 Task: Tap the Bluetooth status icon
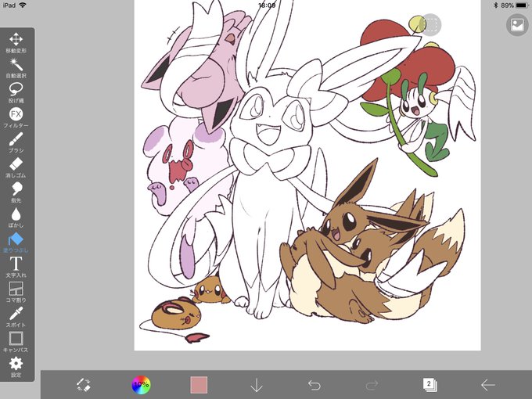496,5
